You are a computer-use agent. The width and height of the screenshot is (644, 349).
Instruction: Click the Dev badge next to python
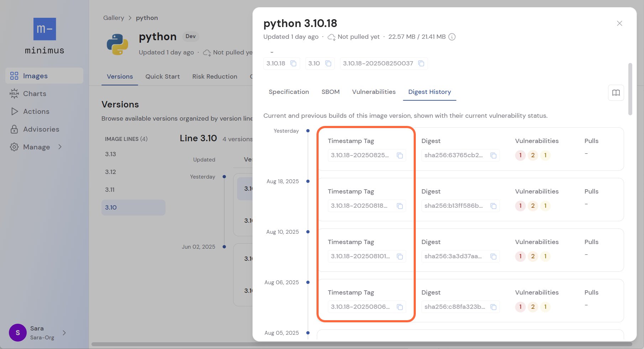(x=190, y=36)
